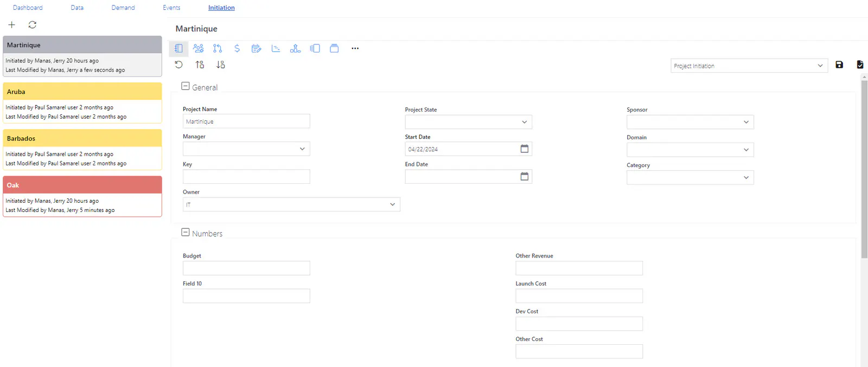Click the plus icon to add a project
This screenshot has height=367, width=868.
pos(11,25)
